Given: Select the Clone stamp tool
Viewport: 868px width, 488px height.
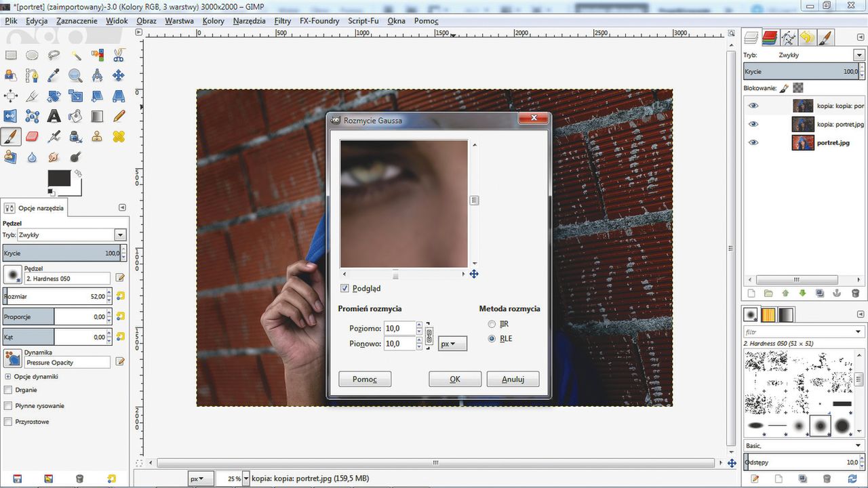Looking at the screenshot, I should pos(97,137).
